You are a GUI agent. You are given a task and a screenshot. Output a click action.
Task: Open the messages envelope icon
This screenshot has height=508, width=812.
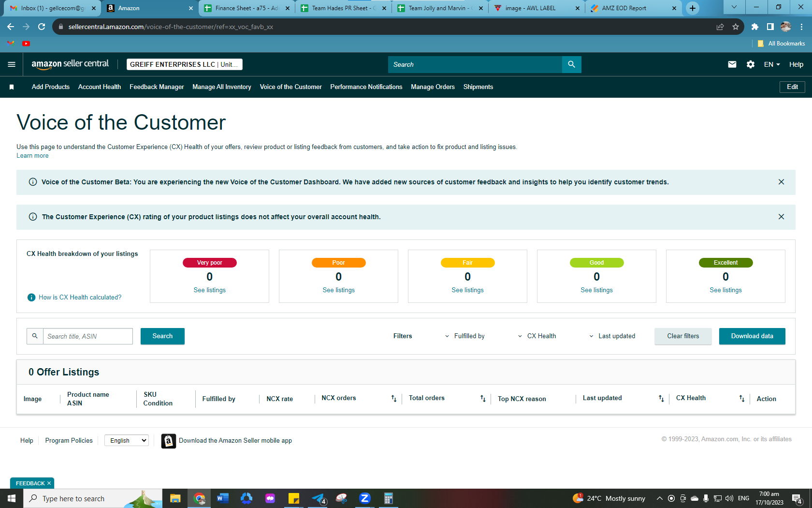tap(732, 64)
